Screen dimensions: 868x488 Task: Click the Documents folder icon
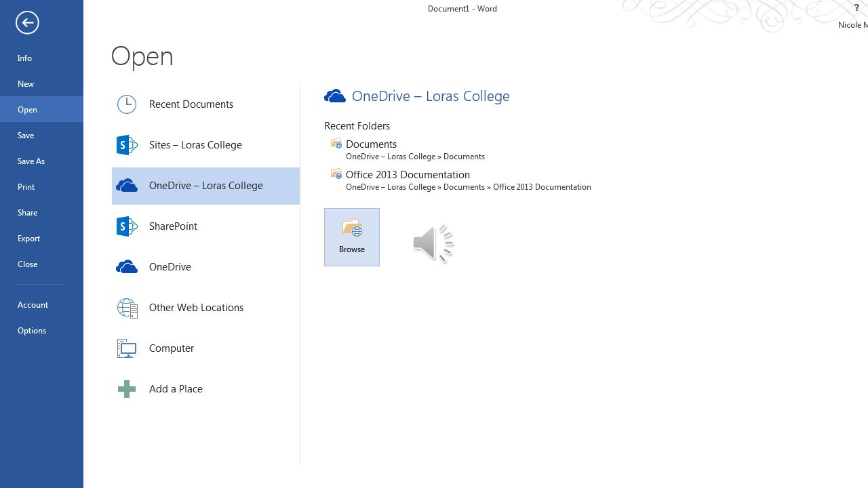336,143
